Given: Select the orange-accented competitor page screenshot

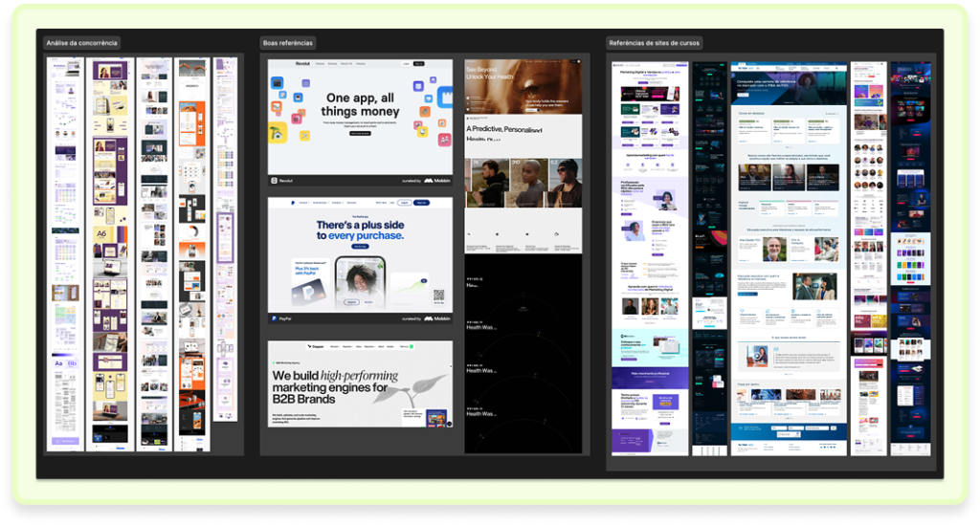Looking at the screenshot, I should coord(191,254).
